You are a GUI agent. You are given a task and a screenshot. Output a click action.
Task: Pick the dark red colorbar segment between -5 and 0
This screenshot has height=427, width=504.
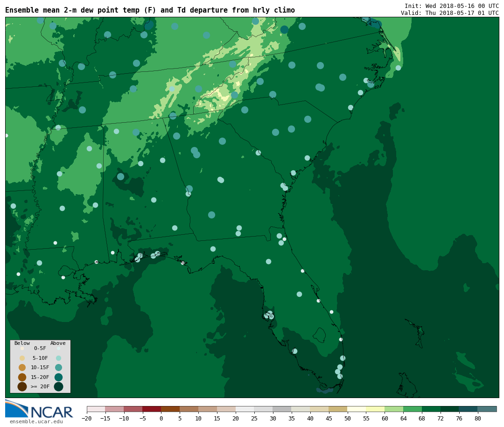tap(152, 409)
